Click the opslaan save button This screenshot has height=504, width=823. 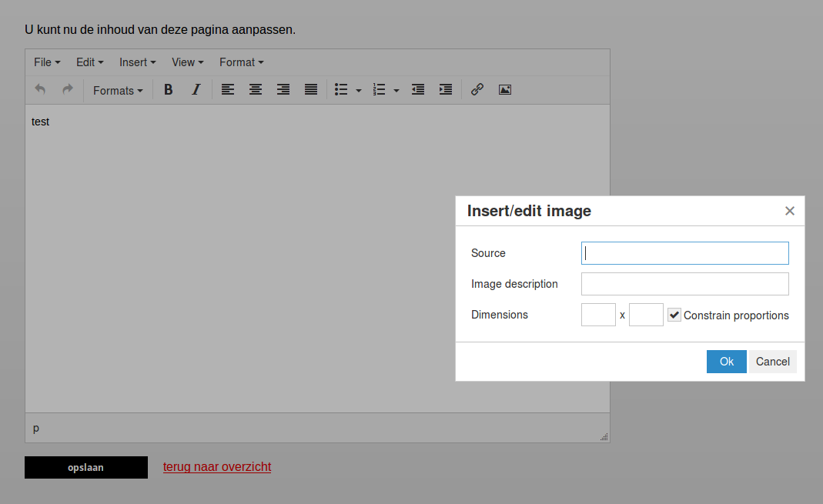[86, 467]
